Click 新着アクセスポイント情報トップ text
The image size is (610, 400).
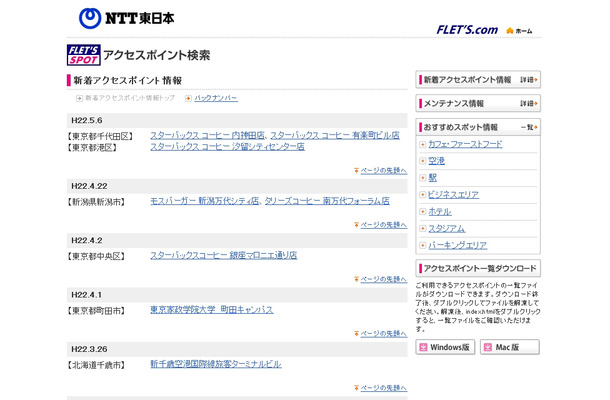click(x=130, y=98)
